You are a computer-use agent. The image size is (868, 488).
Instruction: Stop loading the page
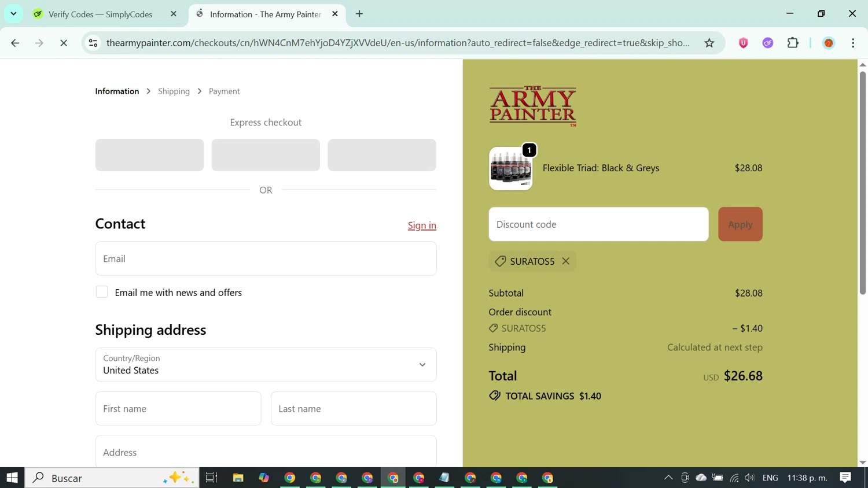pos(64,43)
